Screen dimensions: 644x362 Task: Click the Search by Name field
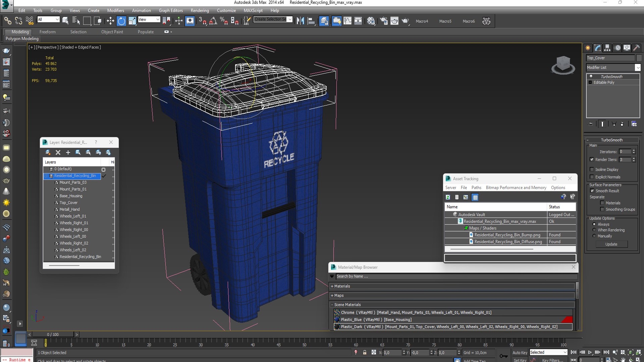point(456,276)
